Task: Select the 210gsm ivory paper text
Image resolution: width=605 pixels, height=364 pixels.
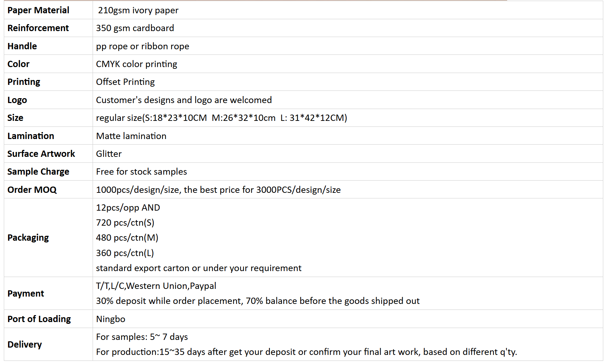Action: tap(138, 10)
